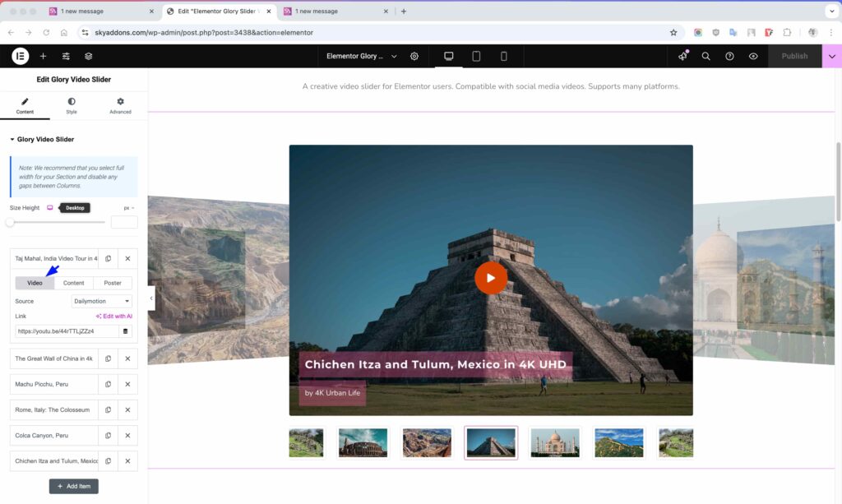This screenshot has width=842, height=504.
Task: Add new element with plus icon
Action: coord(43,56)
